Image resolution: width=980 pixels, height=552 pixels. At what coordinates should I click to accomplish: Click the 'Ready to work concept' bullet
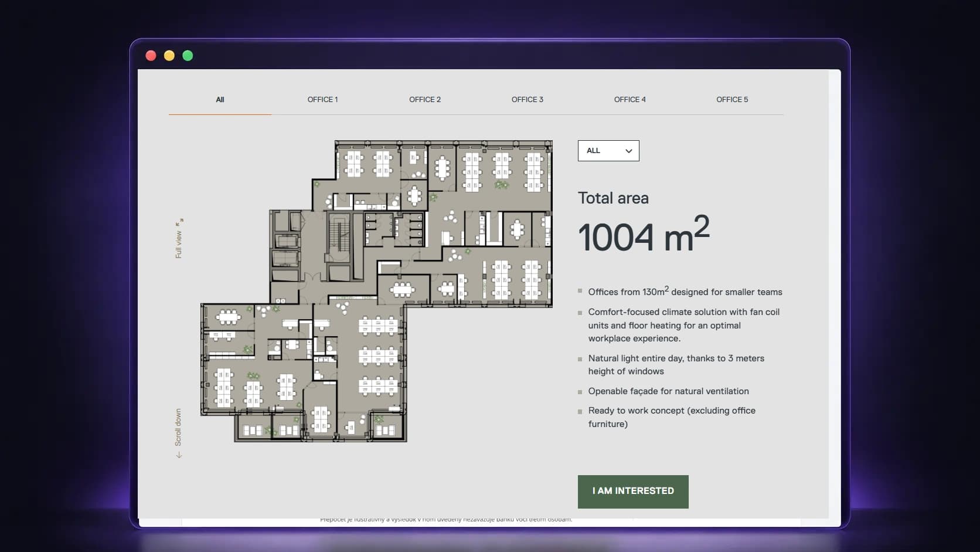[672, 417]
